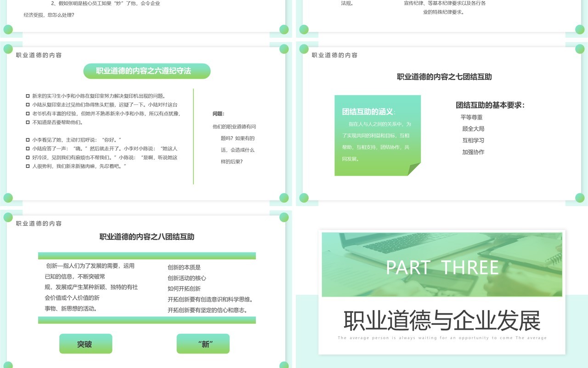Click the header 职业道德的内容 above 之八团结互助
588x368 pixels.
(39, 224)
